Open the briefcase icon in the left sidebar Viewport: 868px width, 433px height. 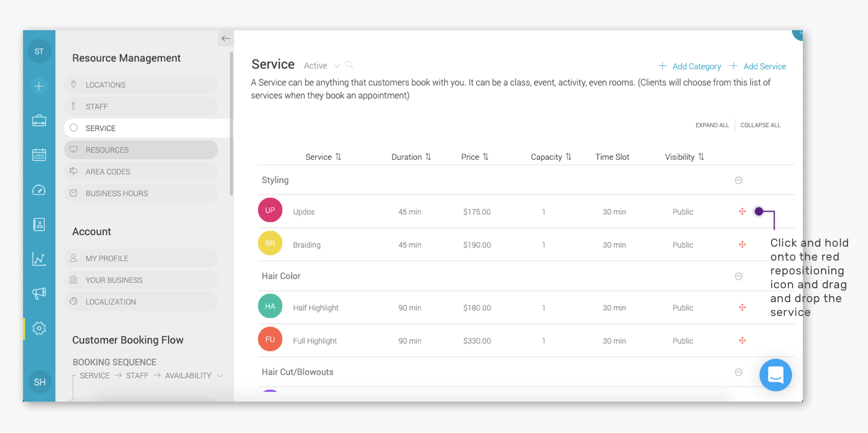[x=39, y=121]
